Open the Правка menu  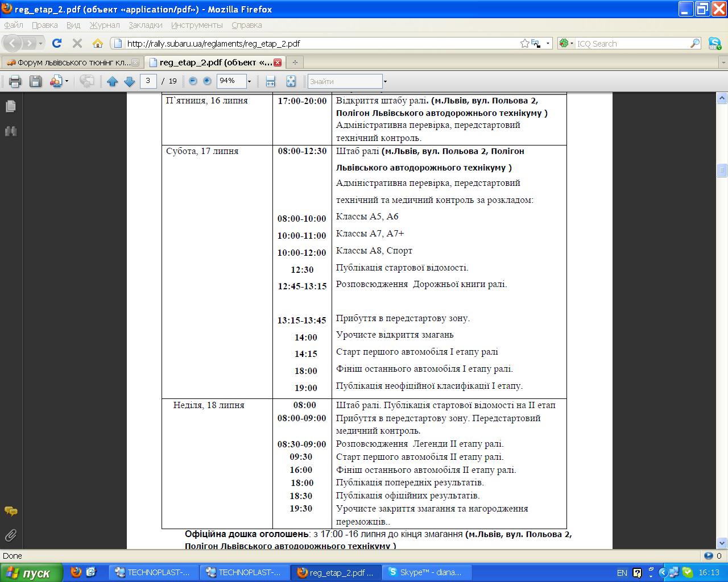[x=45, y=25]
